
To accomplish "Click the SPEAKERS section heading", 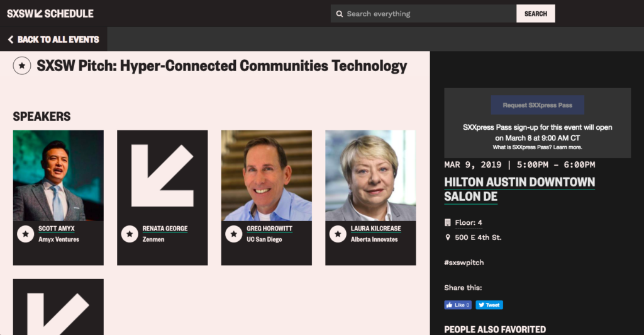I will point(42,116).
